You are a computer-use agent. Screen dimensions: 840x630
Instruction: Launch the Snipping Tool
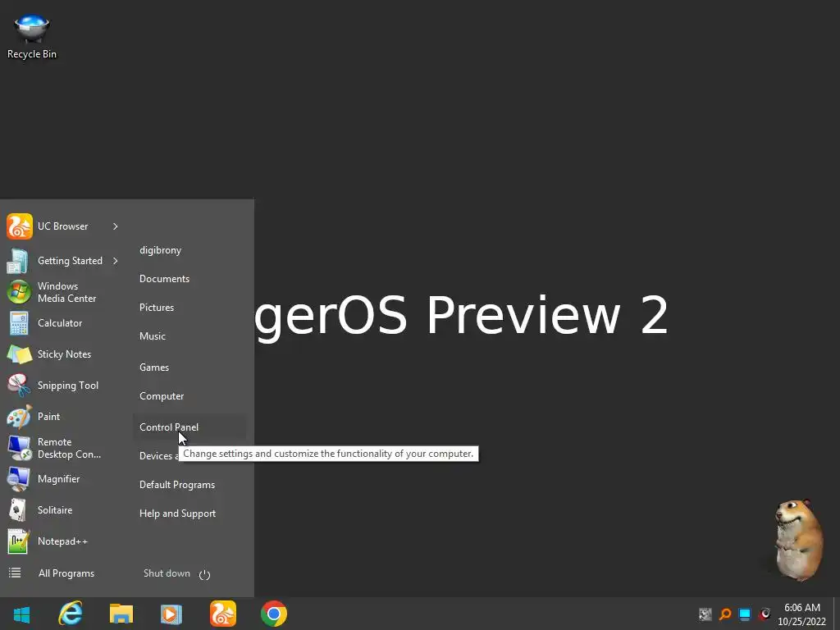coord(63,386)
